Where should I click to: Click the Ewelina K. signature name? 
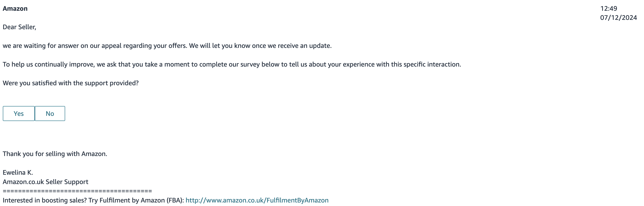(x=18, y=173)
